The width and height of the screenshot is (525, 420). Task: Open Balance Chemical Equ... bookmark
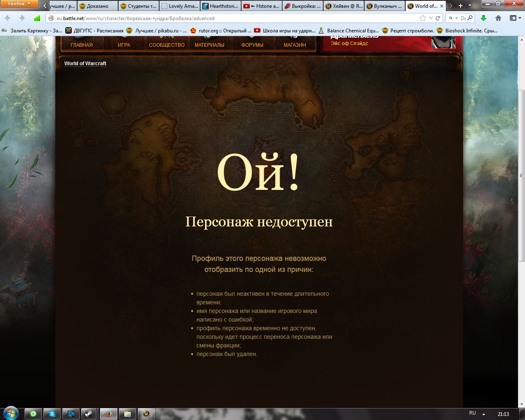[349, 30]
